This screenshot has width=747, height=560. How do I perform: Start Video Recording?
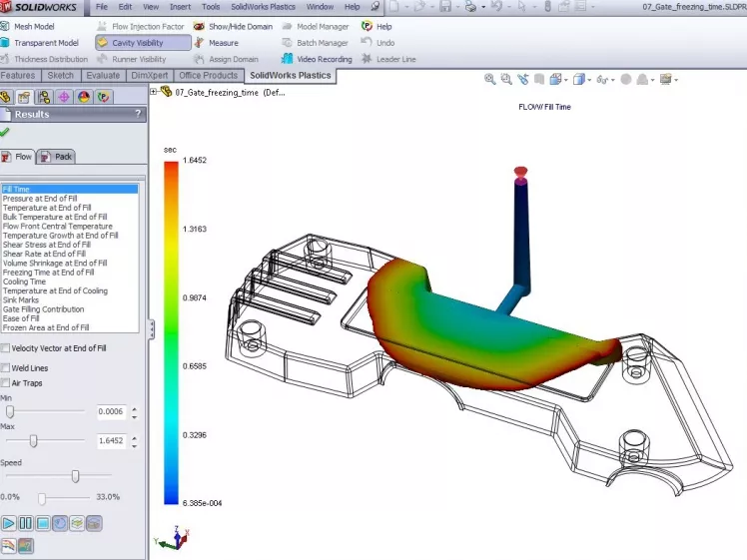pos(317,59)
